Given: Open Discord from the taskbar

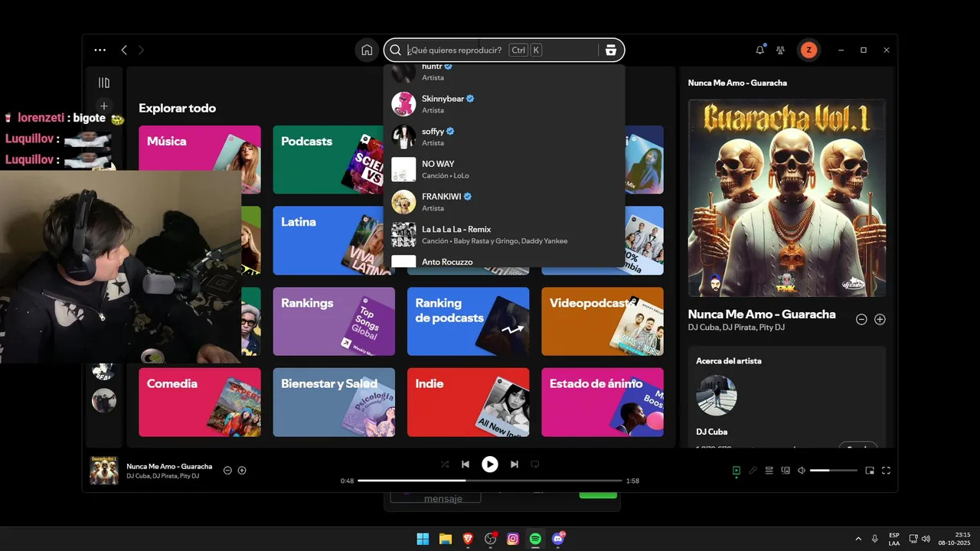Looking at the screenshot, I should [x=558, y=539].
